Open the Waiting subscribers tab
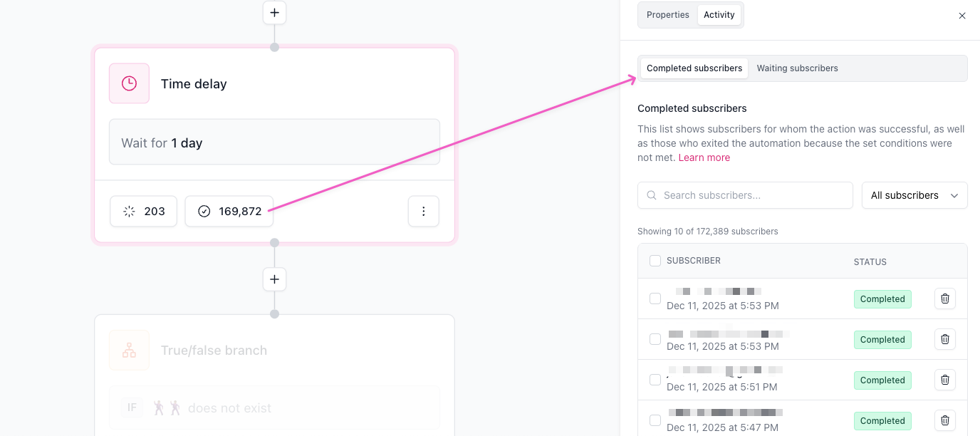Viewport: 980px width, 436px height. (x=797, y=68)
